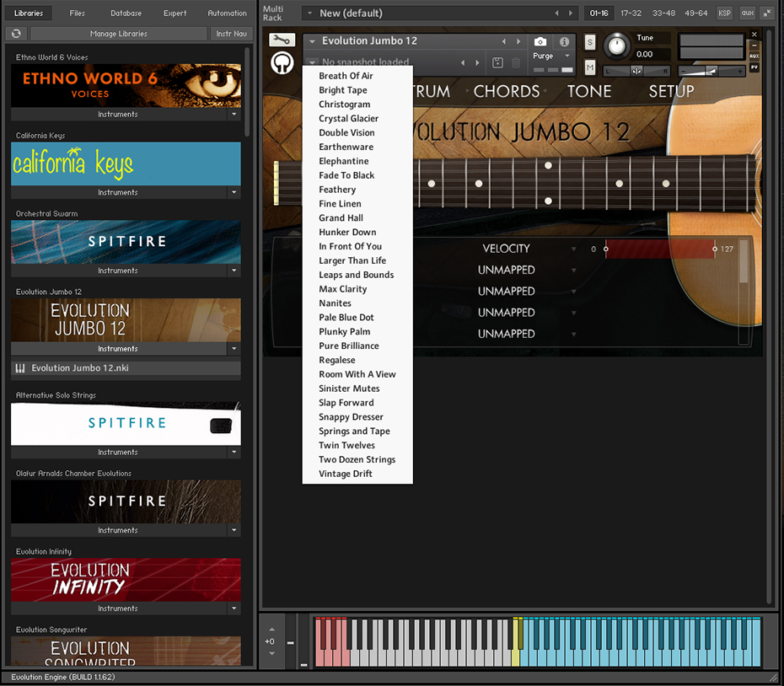784x686 pixels.
Task: Select the Two Dozen Strings snapshot
Action: point(357,459)
